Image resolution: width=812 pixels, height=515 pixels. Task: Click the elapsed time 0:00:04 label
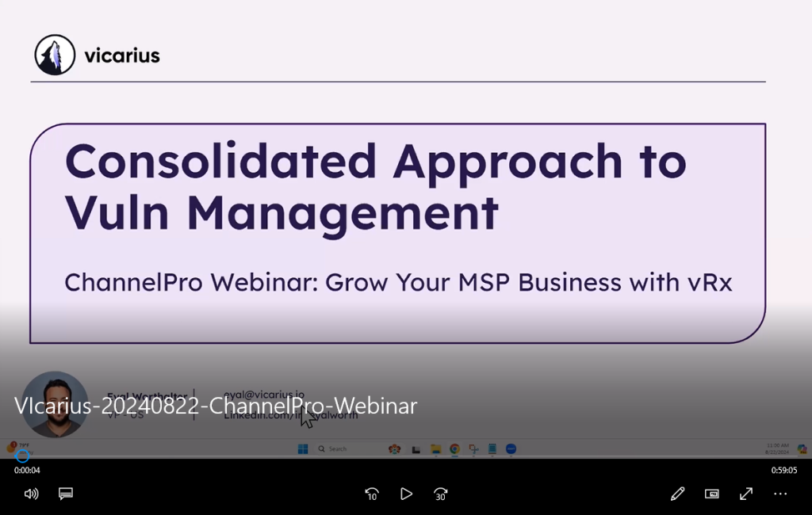coord(27,471)
